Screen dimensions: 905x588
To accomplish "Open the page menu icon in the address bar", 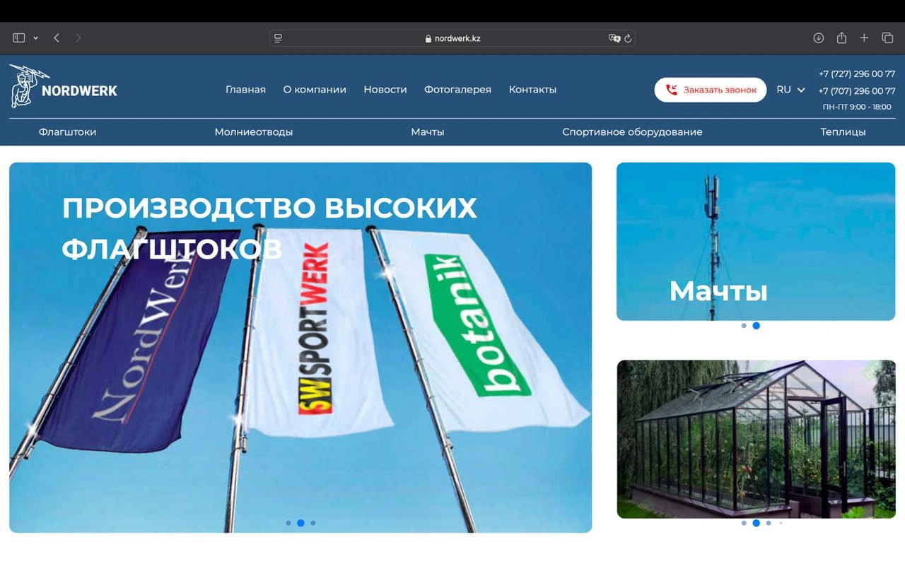I will click(278, 38).
